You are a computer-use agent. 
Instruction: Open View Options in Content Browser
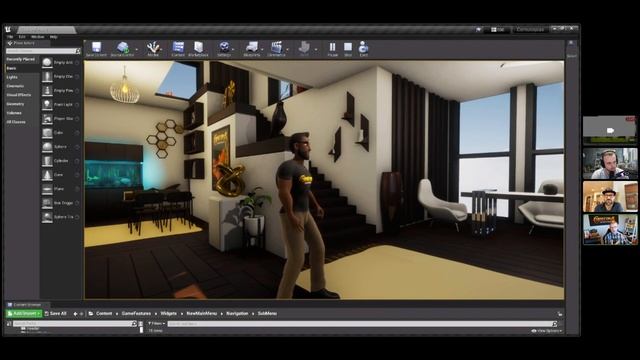click(547, 331)
